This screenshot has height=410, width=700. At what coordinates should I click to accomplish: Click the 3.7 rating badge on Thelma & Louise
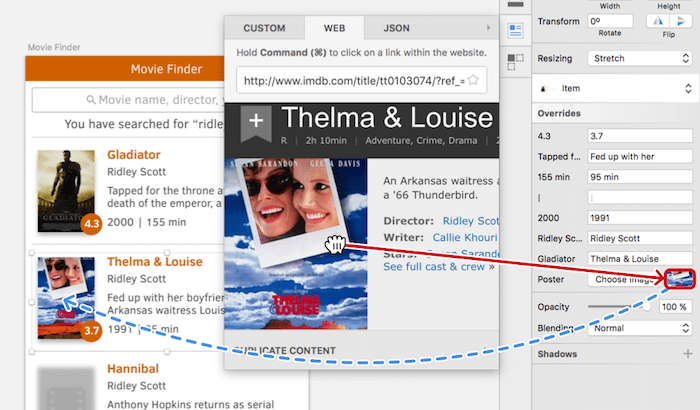pos(91,331)
